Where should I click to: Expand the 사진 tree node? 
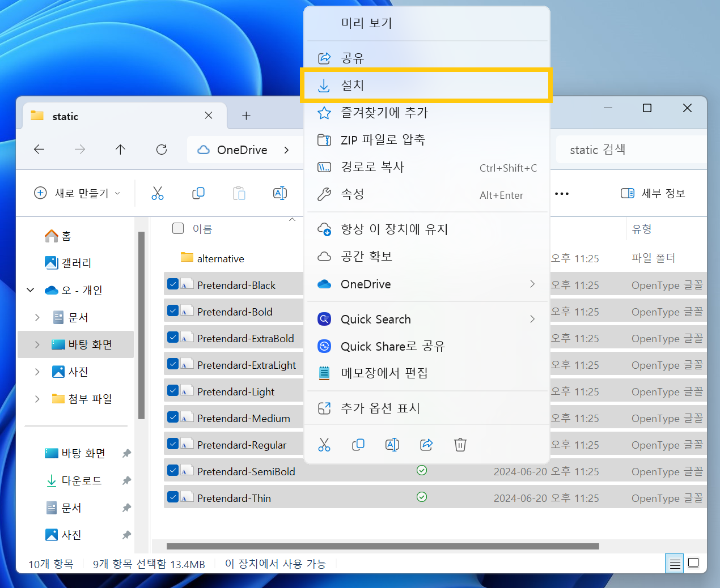(37, 372)
